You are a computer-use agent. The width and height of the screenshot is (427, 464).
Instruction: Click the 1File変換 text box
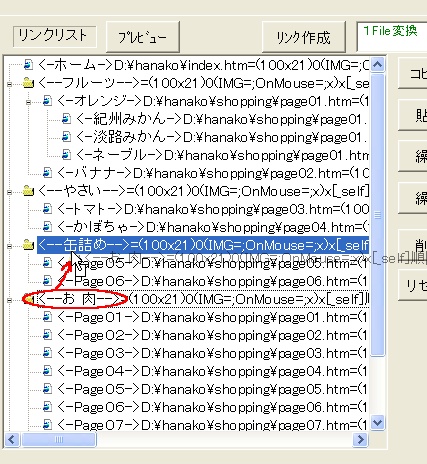pos(392,37)
